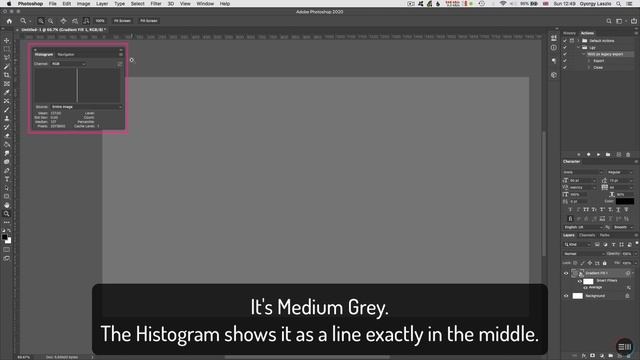
Task: Lock layer position icon
Action: pyautogui.click(x=590, y=263)
